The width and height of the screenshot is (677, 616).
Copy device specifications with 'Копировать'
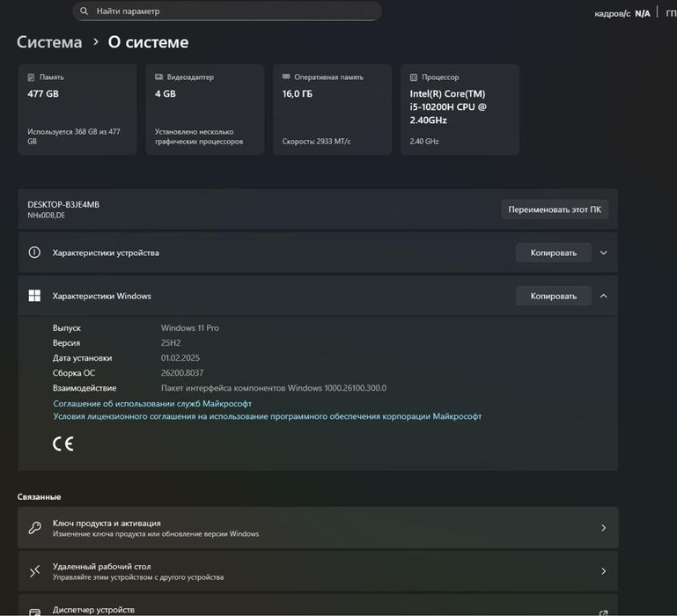coord(554,253)
